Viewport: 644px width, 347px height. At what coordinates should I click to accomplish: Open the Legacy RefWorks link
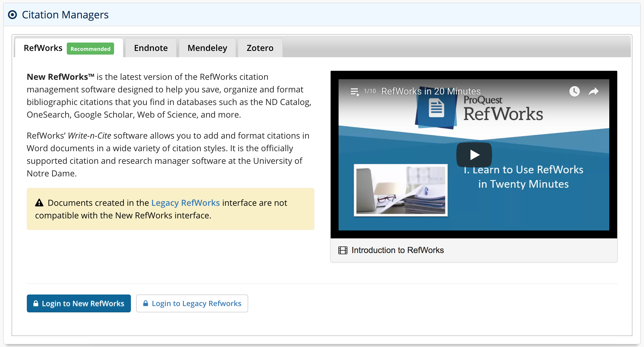pyautogui.click(x=186, y=203)
